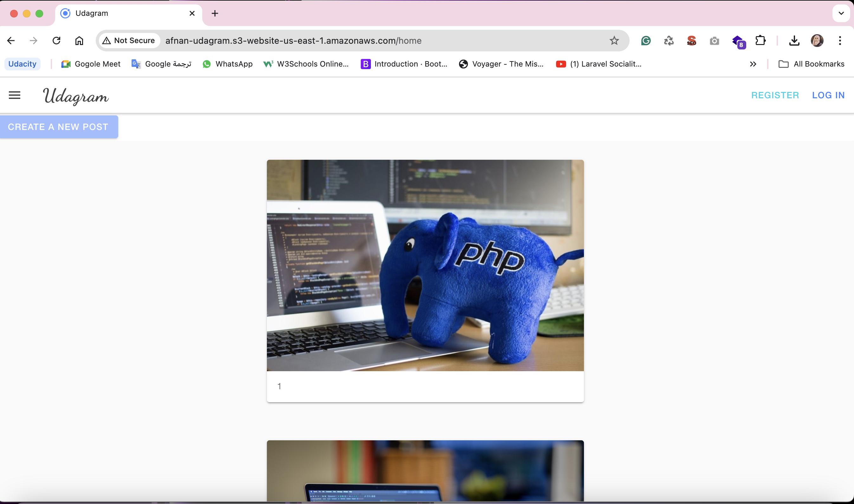Open the Chrome three-dot menu
This screenshot has width=854, height=504.
click(840, 41)
